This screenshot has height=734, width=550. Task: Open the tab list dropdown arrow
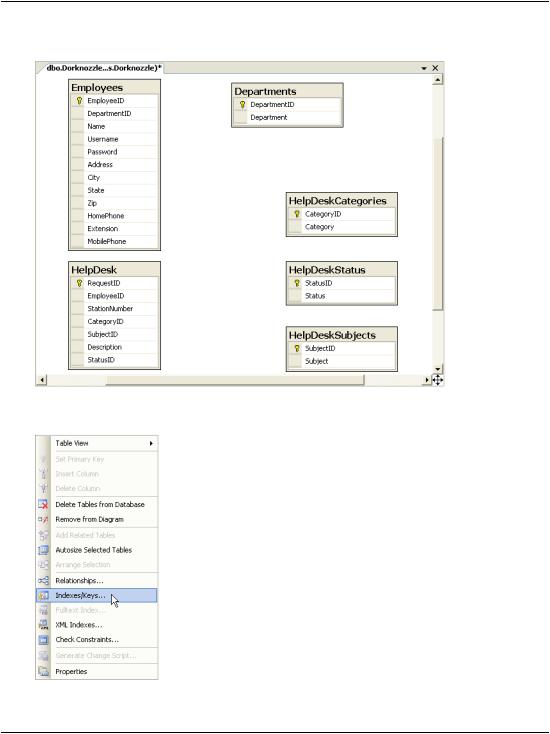(424, 68)
